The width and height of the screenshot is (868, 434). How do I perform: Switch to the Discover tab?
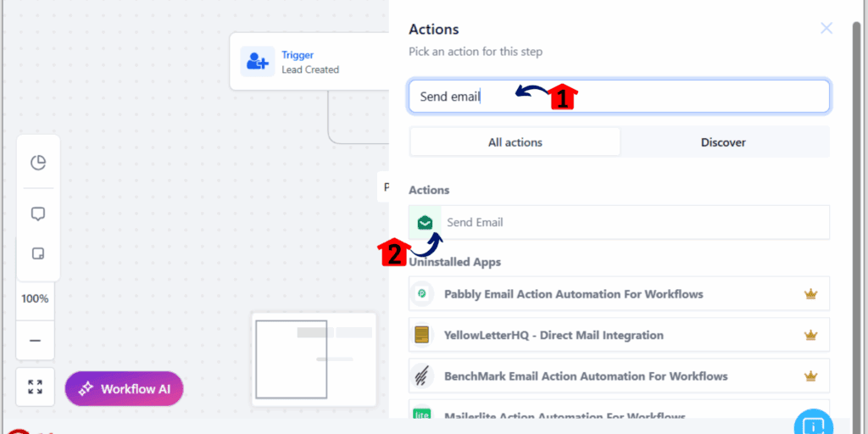723,142
